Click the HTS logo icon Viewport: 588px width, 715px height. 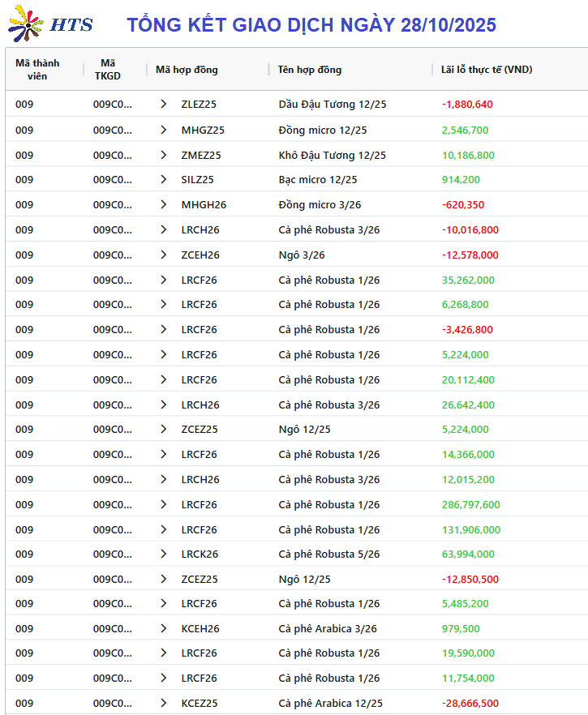[26, 25]
